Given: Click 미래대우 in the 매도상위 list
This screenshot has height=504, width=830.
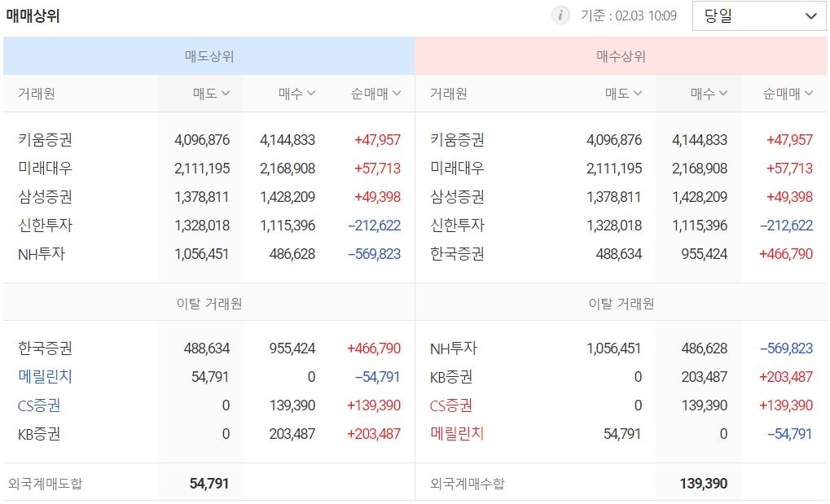Looking at the screenshot, I should [45, 169].
